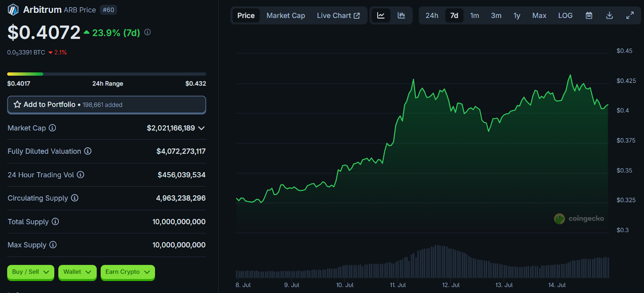Select 7d time range
Image resolution: width=644 pixels, height=293 pixels.
coord(454,15)
